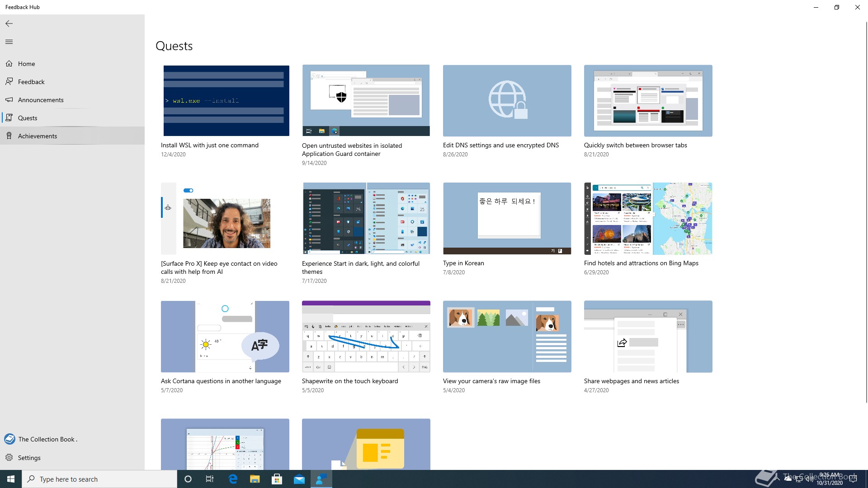Screen dimensions: 868x488
Task: Open 'Type in Korean' quest title
Action: click(x=463, y=263)
